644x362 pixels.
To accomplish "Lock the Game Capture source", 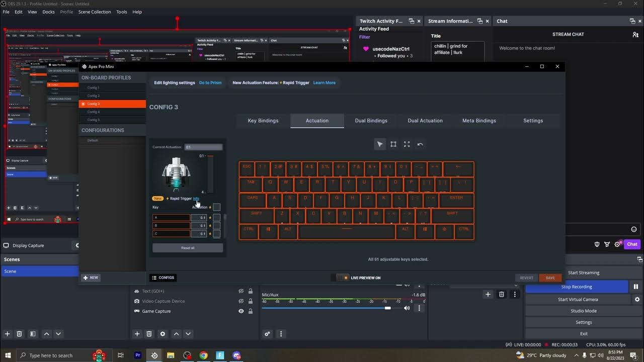I will pos(251,311).
